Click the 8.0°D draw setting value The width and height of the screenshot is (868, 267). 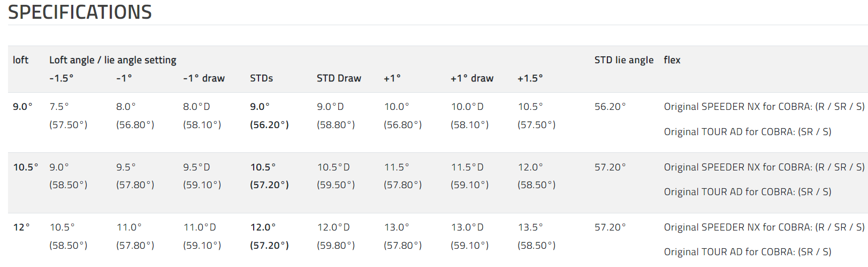196,107
